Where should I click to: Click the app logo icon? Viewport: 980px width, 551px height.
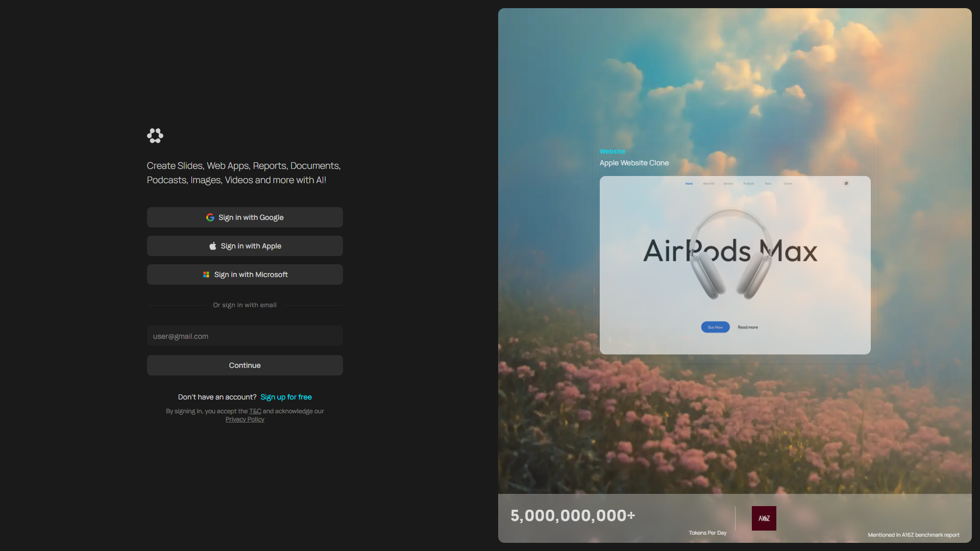coord(155,136)
